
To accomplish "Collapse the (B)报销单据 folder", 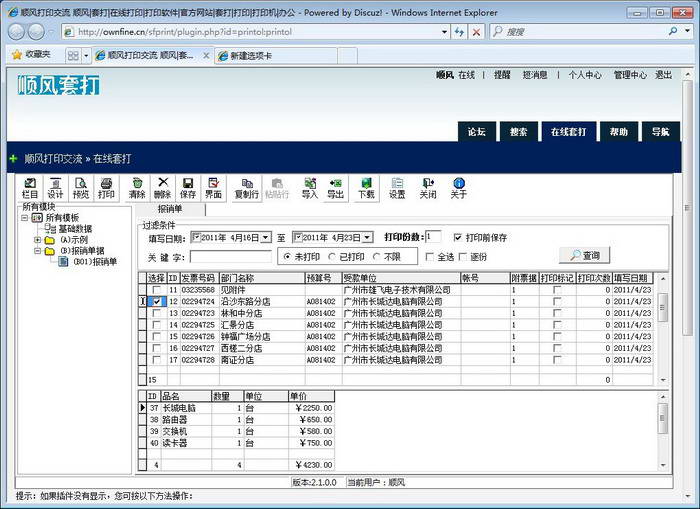I will point(38,251).
